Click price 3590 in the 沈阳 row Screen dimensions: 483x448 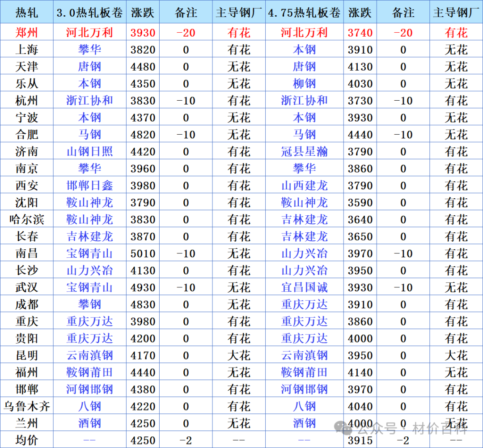pyautogui.click(x=360, y=202)
